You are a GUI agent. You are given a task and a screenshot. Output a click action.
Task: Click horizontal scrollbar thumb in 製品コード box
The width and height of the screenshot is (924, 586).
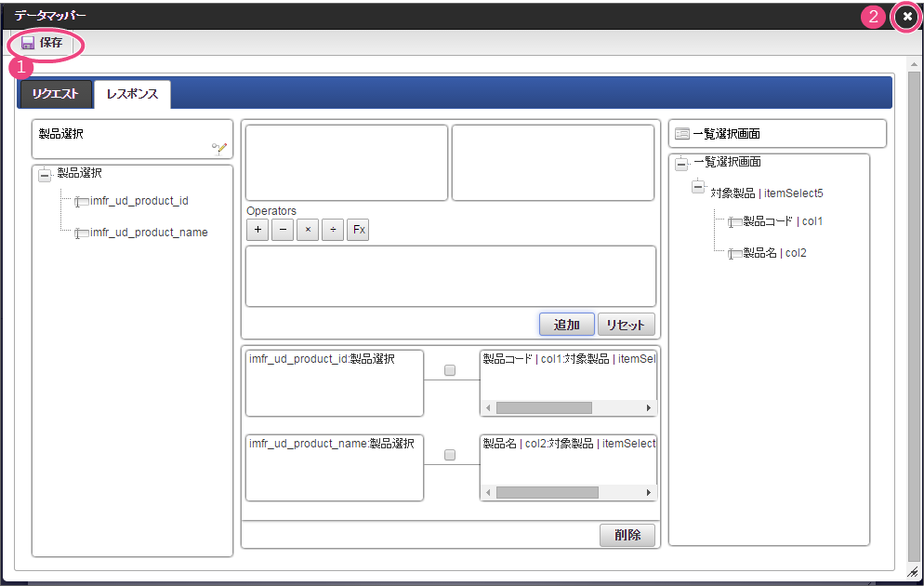pos(544,408)
